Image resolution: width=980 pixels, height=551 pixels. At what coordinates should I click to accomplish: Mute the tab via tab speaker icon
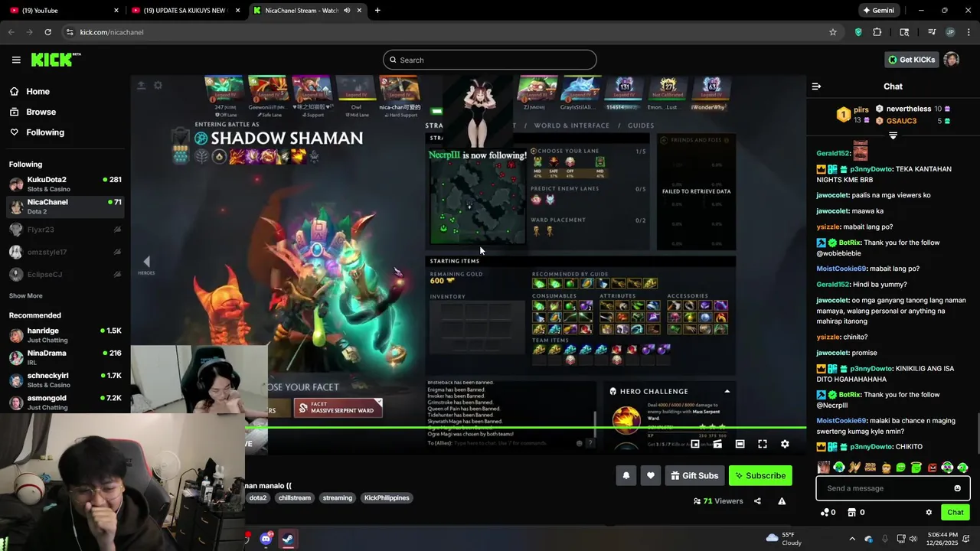(347, 11)
